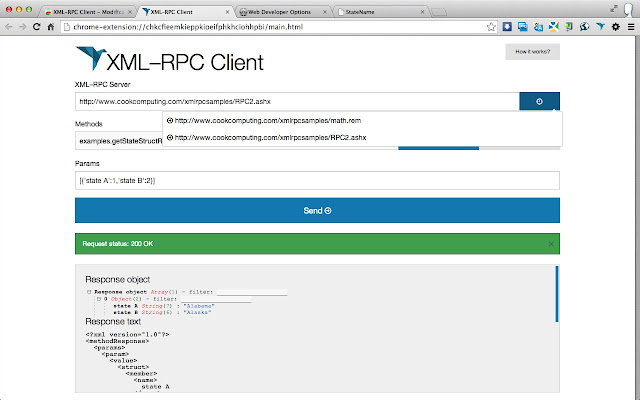Open the translate extension icon

(x=538, y=27)
